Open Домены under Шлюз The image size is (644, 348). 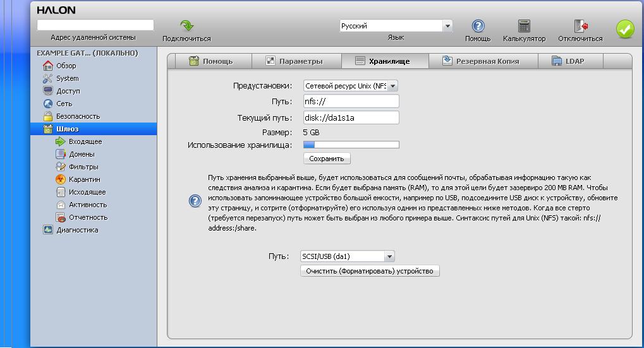point(82,154)
